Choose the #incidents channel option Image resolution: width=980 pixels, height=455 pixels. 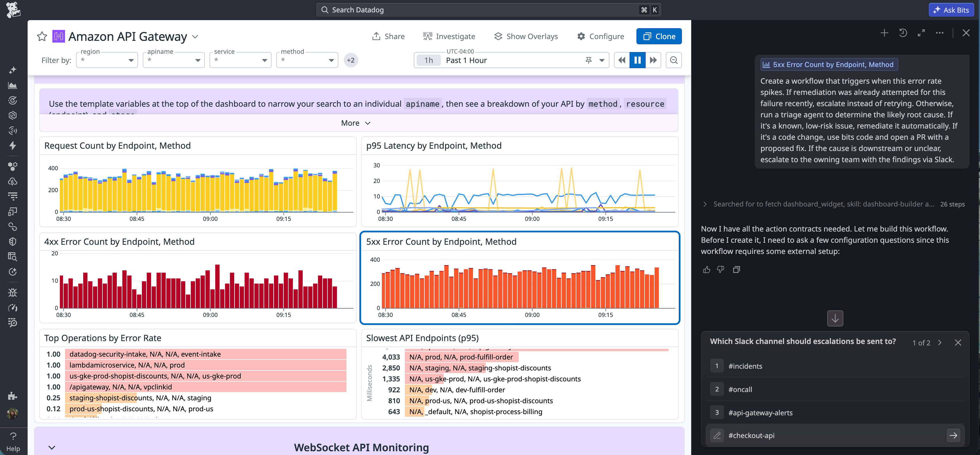pyautogui.click(x=835, y=366)
